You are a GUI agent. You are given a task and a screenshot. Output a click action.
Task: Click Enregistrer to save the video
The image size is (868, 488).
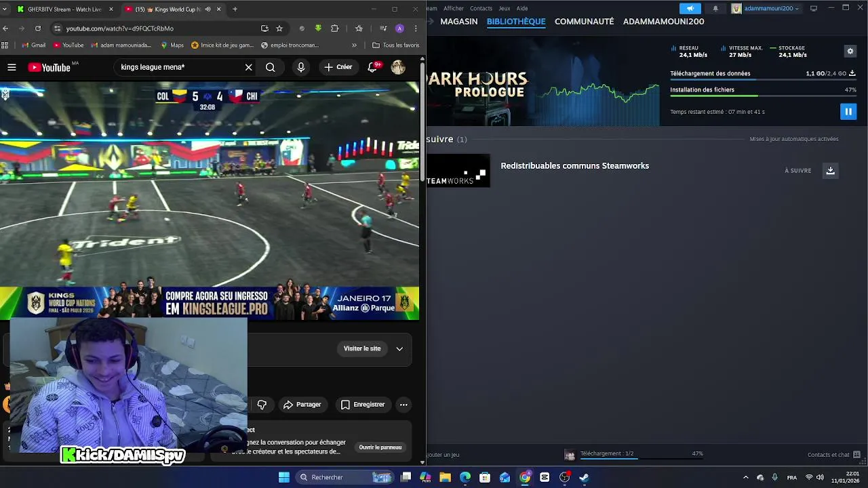click(x=363, y=405)
